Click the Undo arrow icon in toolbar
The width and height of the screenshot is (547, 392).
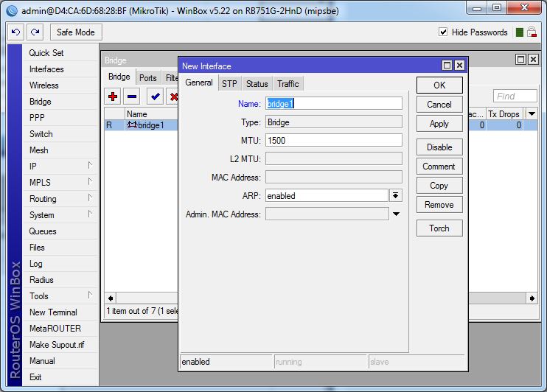[x=16, y=32]
